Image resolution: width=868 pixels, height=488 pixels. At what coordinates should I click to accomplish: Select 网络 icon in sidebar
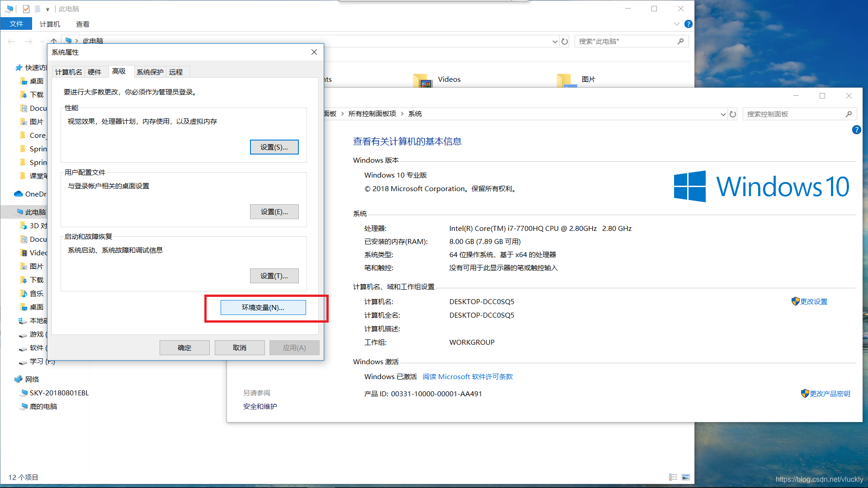tap(19, 380)
